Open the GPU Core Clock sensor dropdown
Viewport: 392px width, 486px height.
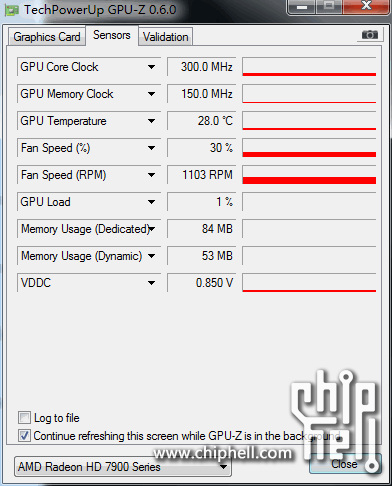tap(151, 67)
